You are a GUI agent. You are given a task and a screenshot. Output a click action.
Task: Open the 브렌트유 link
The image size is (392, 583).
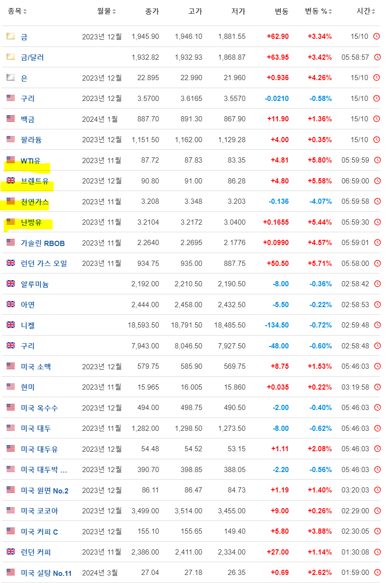click(35, 181)
